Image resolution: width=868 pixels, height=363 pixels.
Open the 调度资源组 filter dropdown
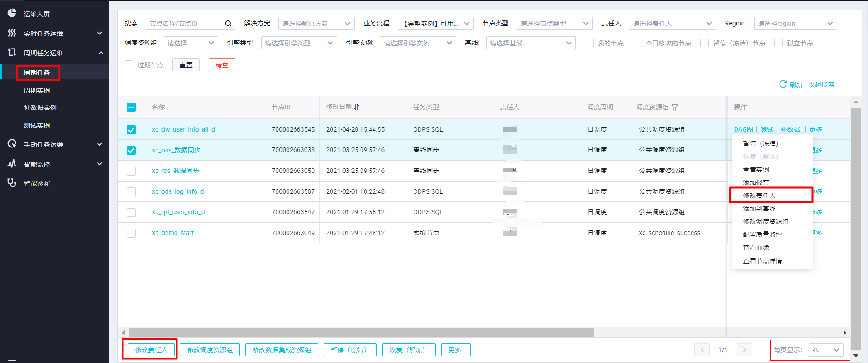[x=190, y=43]
